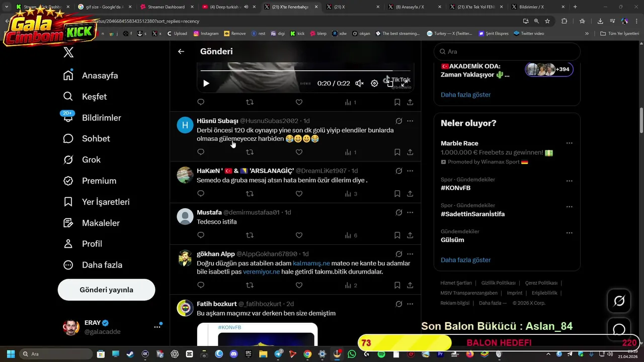Like gökhan Alpp's post

(299, 285)
